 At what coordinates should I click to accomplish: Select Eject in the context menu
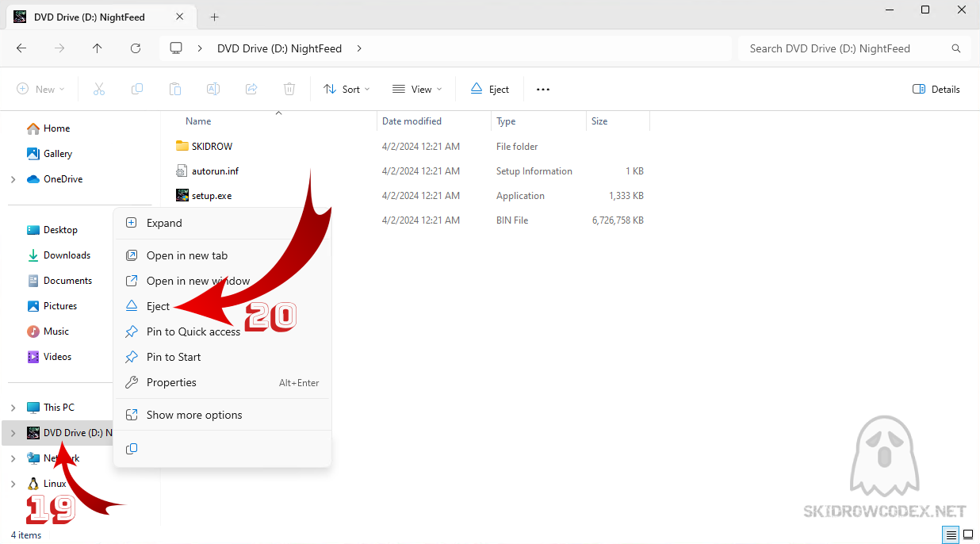(222, 306)
